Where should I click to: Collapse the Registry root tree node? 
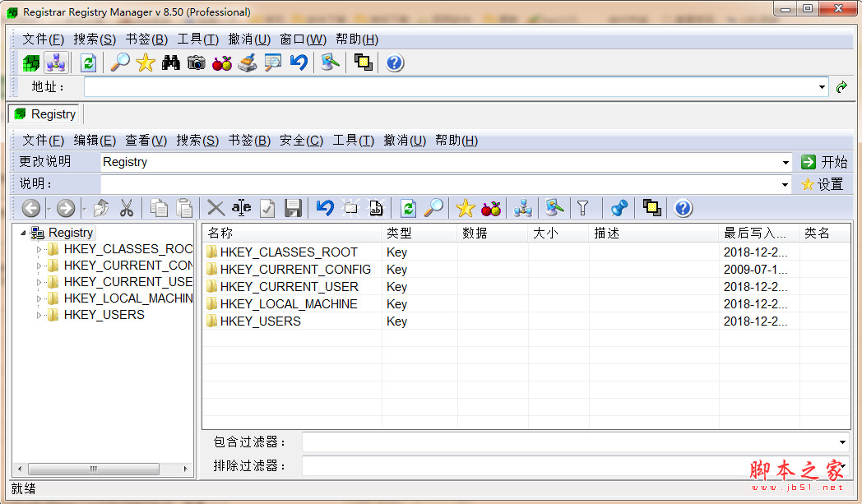click(x=23, y=233)
